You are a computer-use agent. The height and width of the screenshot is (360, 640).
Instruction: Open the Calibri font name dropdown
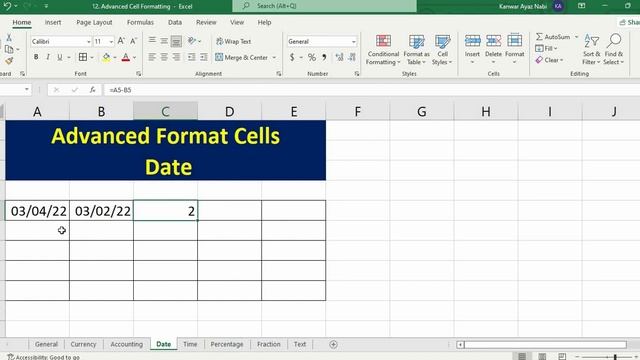click(x=89, y=42)
